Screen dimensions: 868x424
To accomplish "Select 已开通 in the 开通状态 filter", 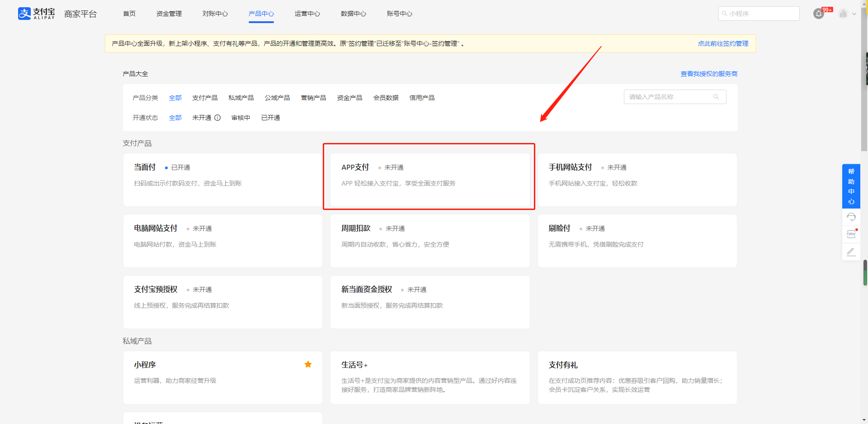I will pyautogui.click(x=270, y=118).
